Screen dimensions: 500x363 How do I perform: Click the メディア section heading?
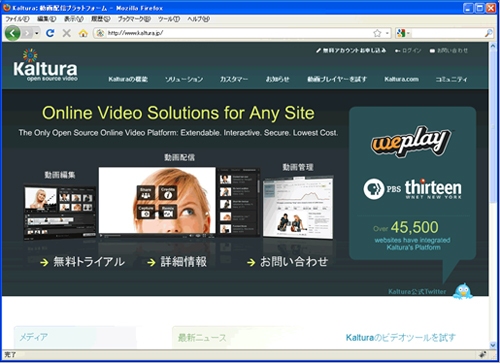coord(33,337)
